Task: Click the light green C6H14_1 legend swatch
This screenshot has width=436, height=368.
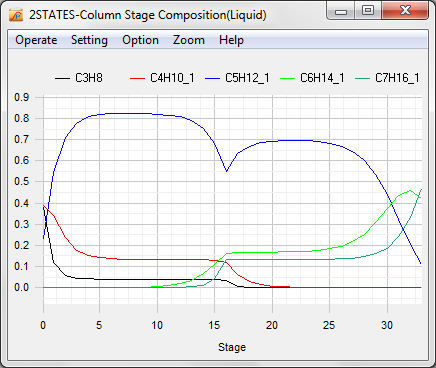Action: click(x=287, y=79)
